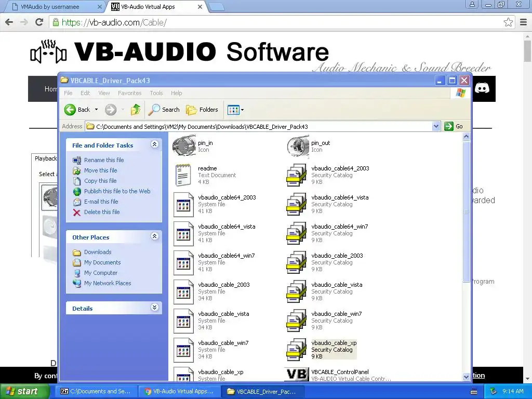
Task: Expand the Details panel
Action: [154, 308]
